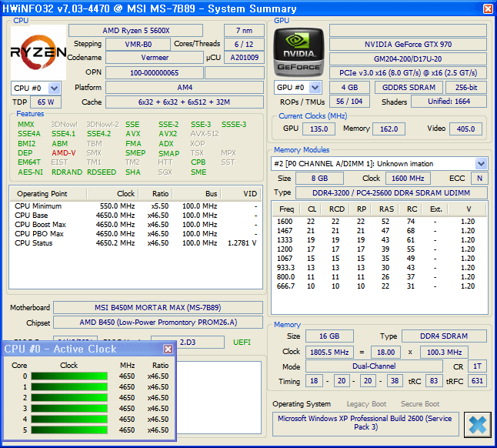The image size is (497, 448).
Task: Click the 56 / 104 ROPs/TMUs field
Action: [x=349, y=102]
